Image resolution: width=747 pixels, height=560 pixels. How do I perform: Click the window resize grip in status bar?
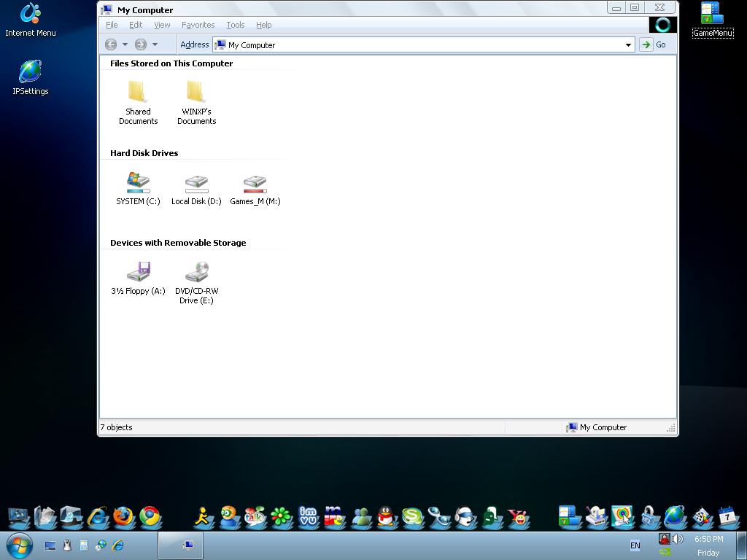(x=671, y=428)
